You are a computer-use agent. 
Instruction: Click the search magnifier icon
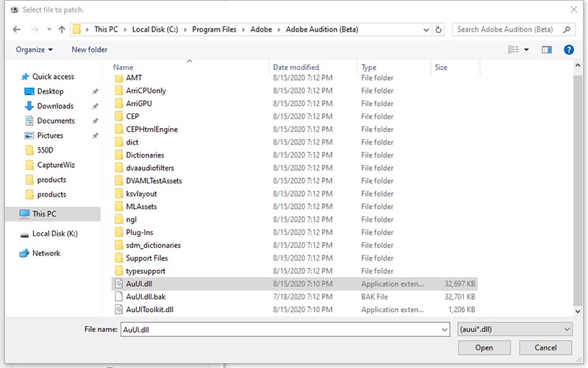click(567, 29)
